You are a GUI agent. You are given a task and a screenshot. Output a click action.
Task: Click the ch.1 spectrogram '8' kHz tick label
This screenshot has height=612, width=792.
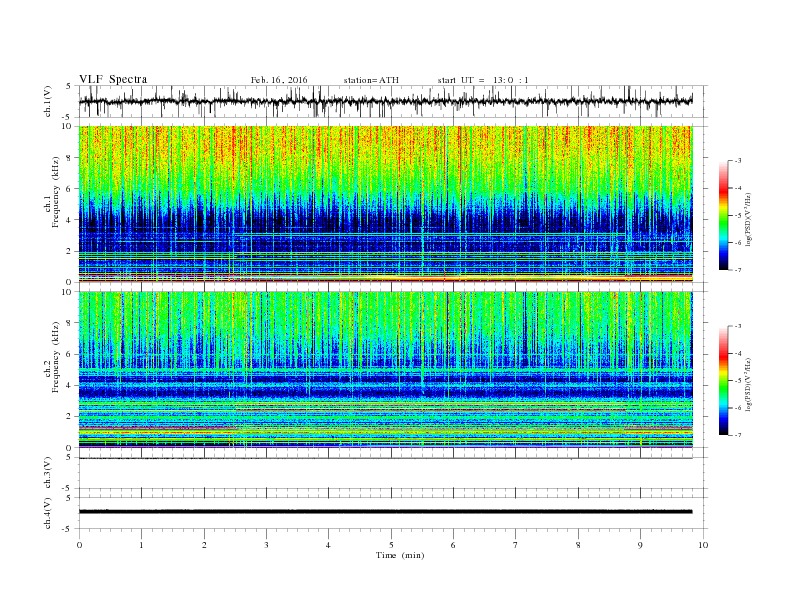coord(69,158)
